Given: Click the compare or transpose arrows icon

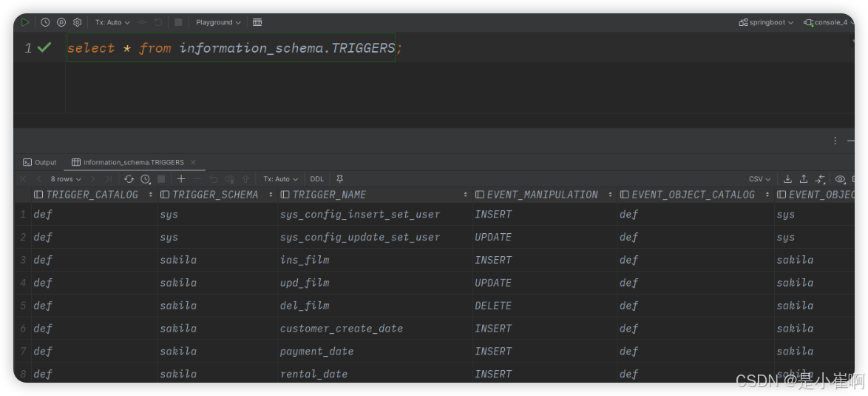Looking at the screenshot, I should point(820,179).
